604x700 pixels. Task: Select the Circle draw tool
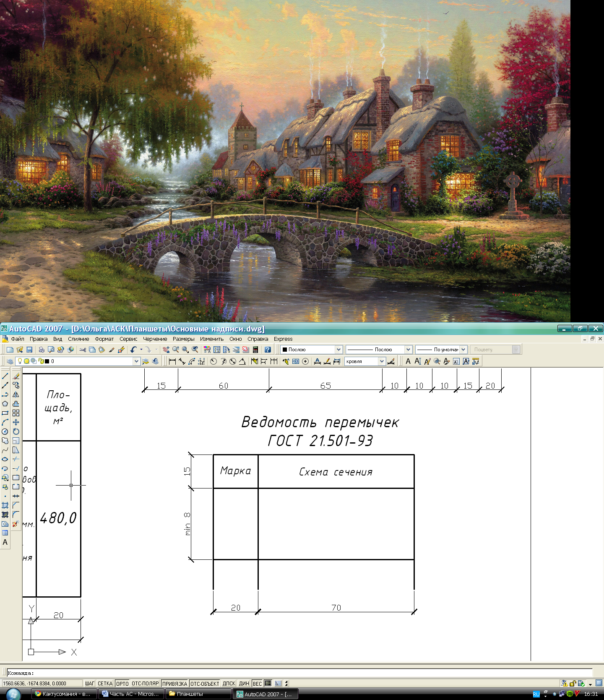tap(5, 431)
